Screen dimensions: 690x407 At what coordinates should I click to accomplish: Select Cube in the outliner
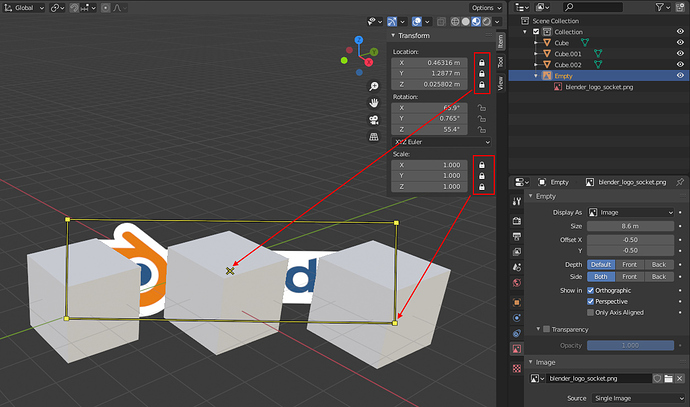562,43
